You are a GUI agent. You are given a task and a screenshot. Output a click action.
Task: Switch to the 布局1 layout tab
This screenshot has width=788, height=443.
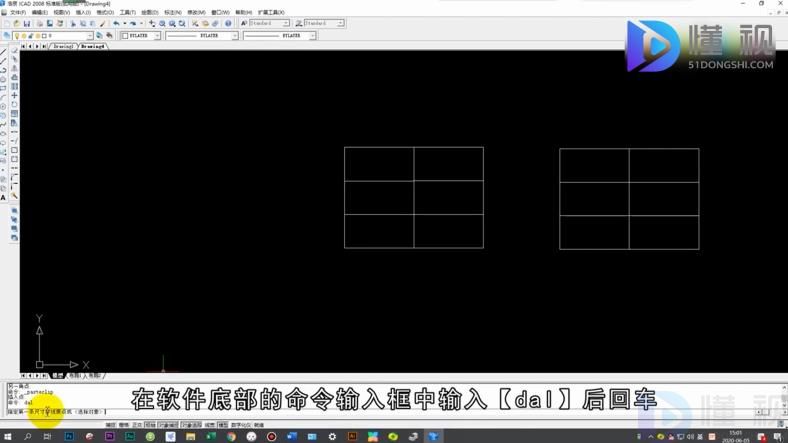74,376
